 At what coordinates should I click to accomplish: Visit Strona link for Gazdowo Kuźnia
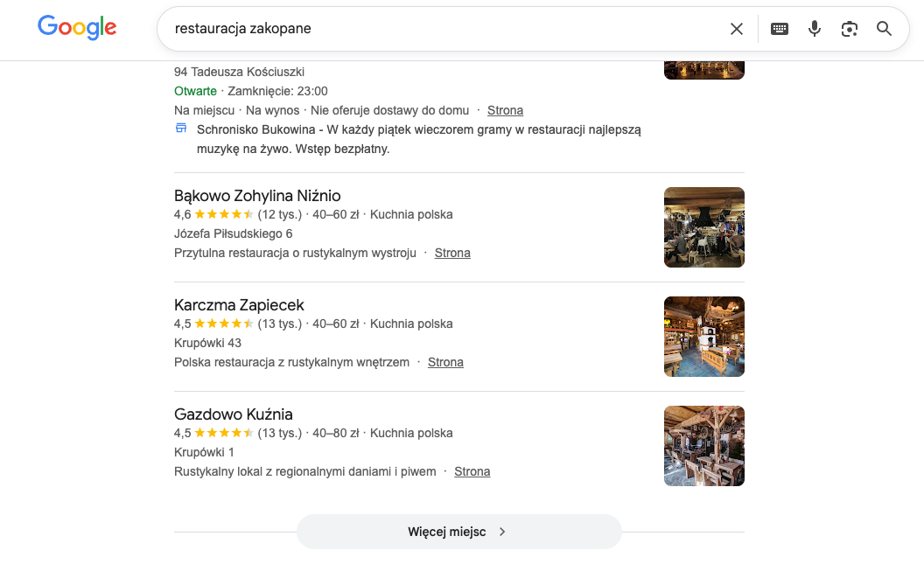tap(472, 471)
